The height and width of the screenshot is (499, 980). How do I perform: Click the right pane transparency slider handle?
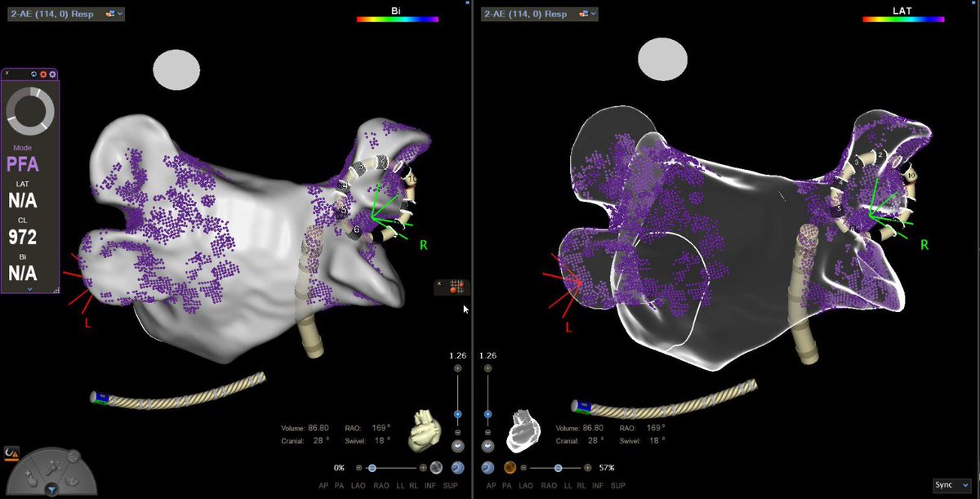tap(559, 468)
